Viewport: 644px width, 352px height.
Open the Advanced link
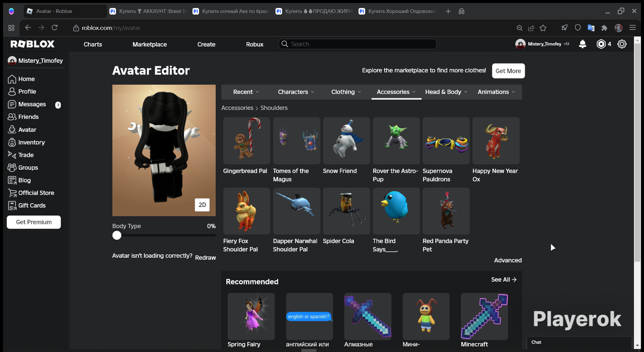[x=508, y=260]
